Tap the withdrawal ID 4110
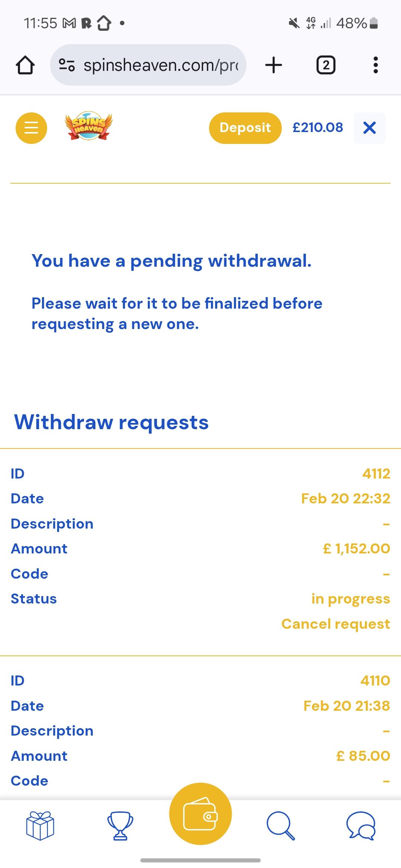 pos(375,681)
